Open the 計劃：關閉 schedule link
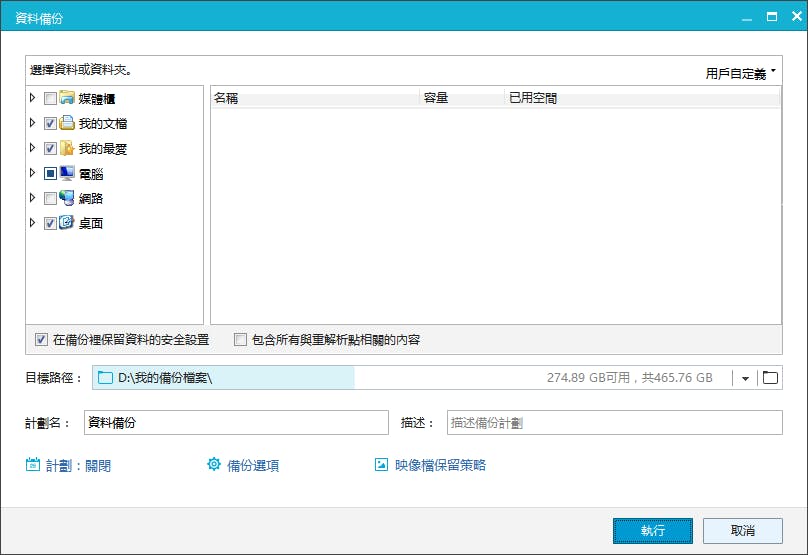The image size is (808, 555). point(78,466)
